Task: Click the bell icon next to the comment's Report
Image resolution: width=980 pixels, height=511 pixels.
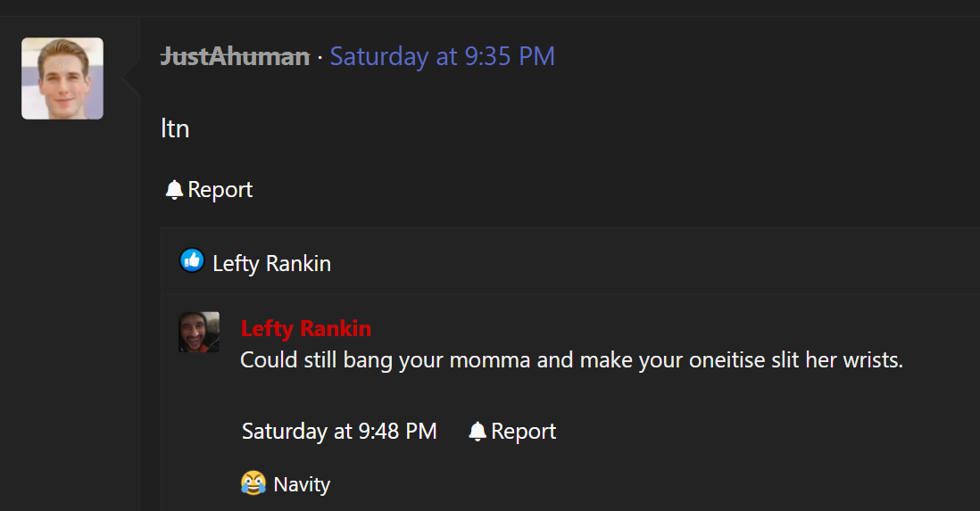Action: tap(478, 431)
